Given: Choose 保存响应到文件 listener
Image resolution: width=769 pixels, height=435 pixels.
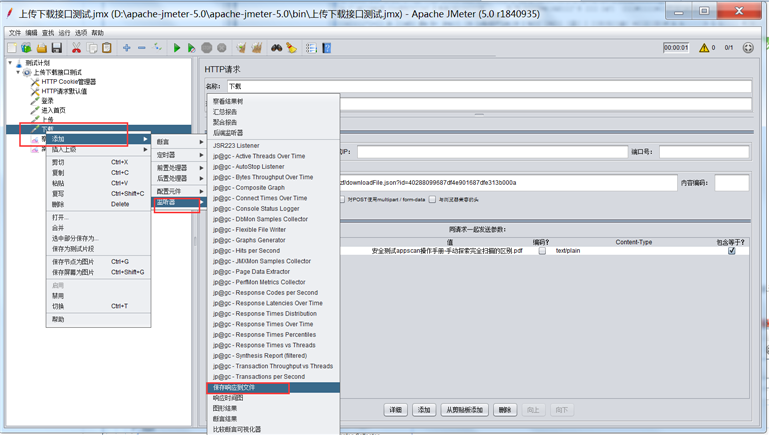Looking at the screenshot, I should pyautogui.click(x=273, y=387).
